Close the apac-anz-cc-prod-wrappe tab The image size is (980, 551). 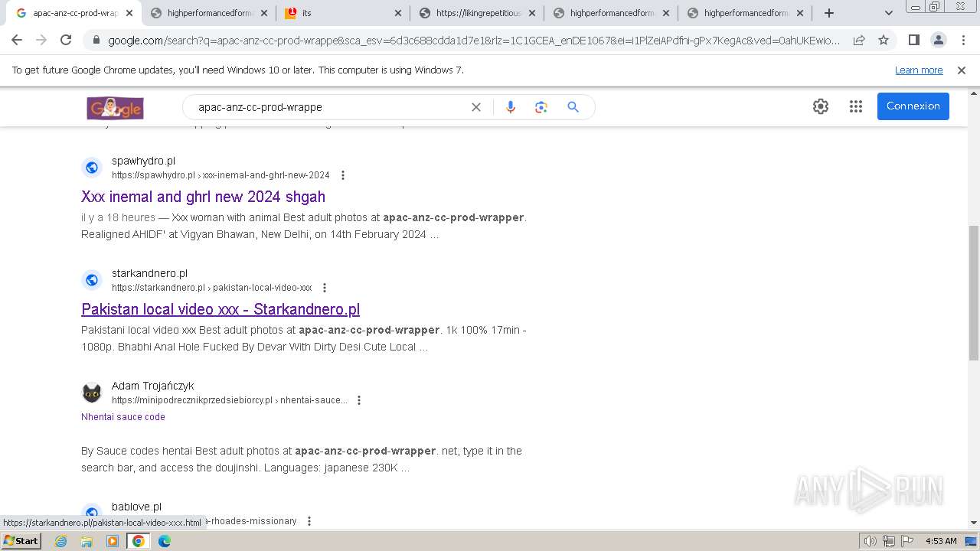pyautogui.click(x=129, y=13)
